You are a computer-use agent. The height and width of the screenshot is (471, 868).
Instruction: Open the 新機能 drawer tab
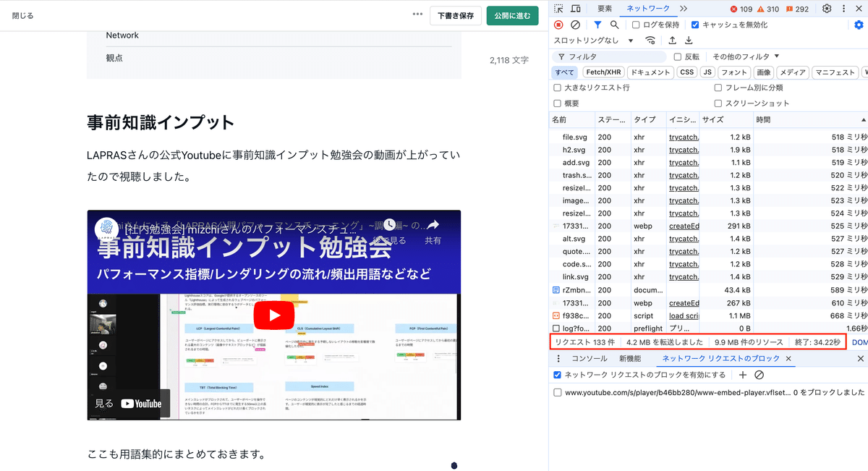click(x=630, y=359)
